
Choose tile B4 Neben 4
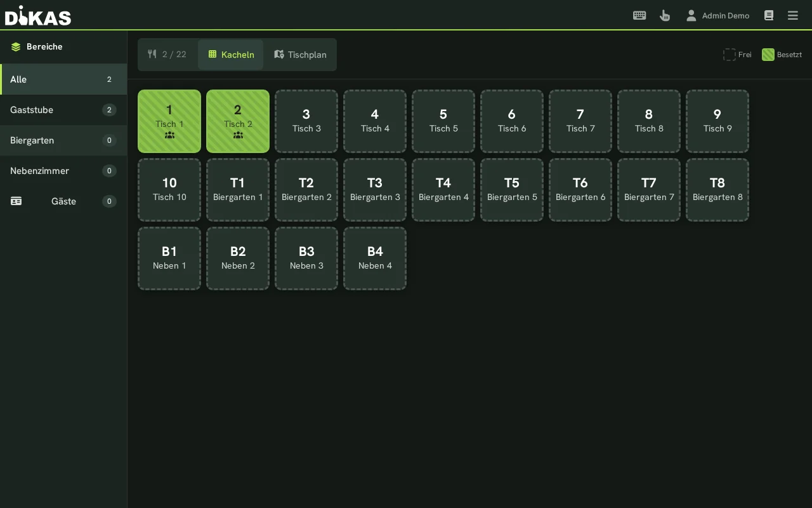click(375, 258)
